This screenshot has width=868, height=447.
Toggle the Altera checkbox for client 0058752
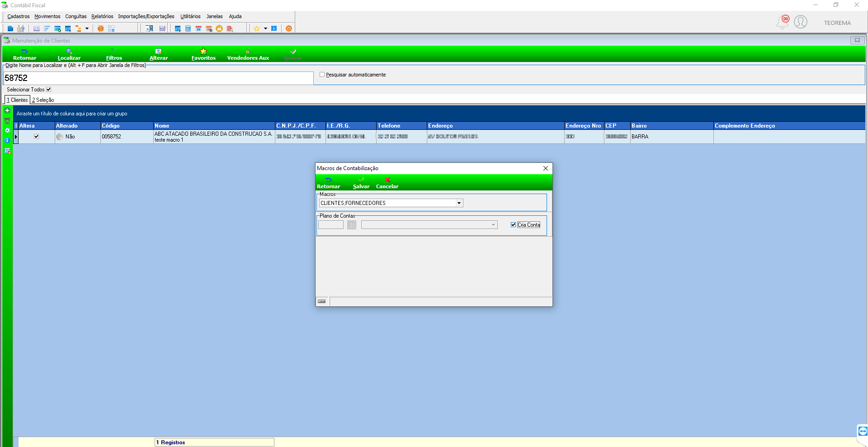pos(37,136)
